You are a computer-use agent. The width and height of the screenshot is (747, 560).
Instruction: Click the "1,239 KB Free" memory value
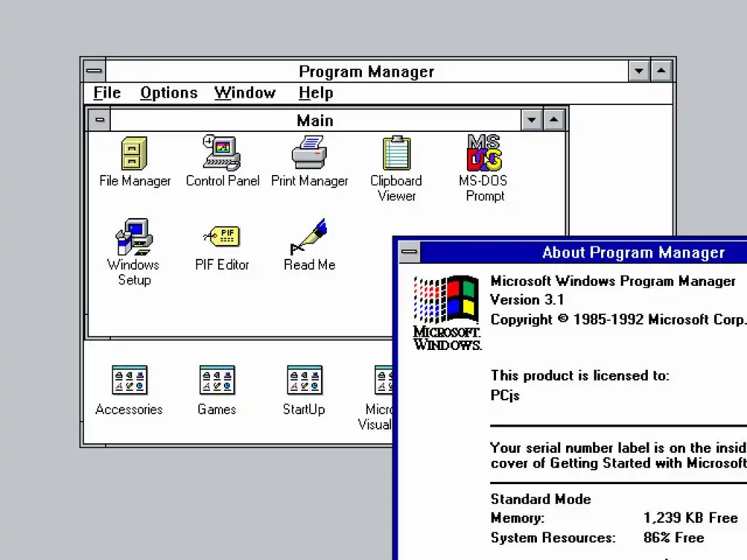(x=690, y=518)
